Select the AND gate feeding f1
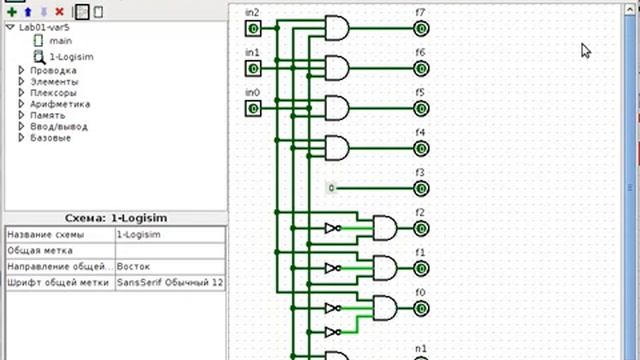This screenshot has height=360, width=640. (385, 268)
